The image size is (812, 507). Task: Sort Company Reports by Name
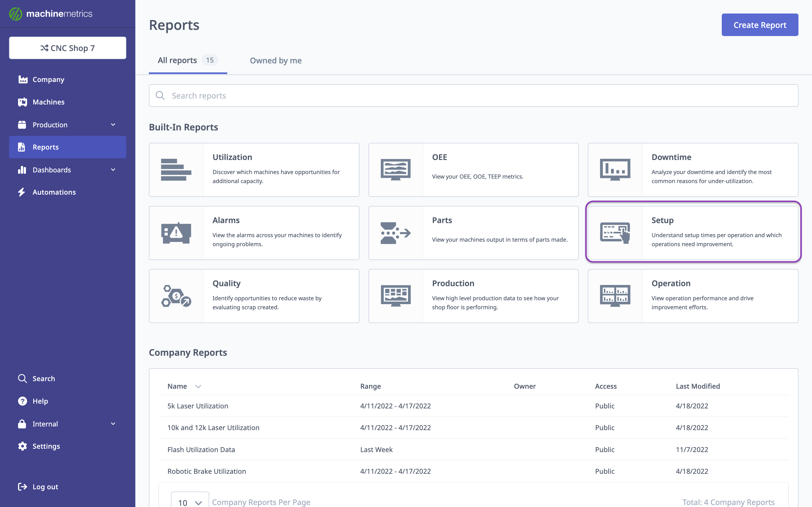[184, 386]
